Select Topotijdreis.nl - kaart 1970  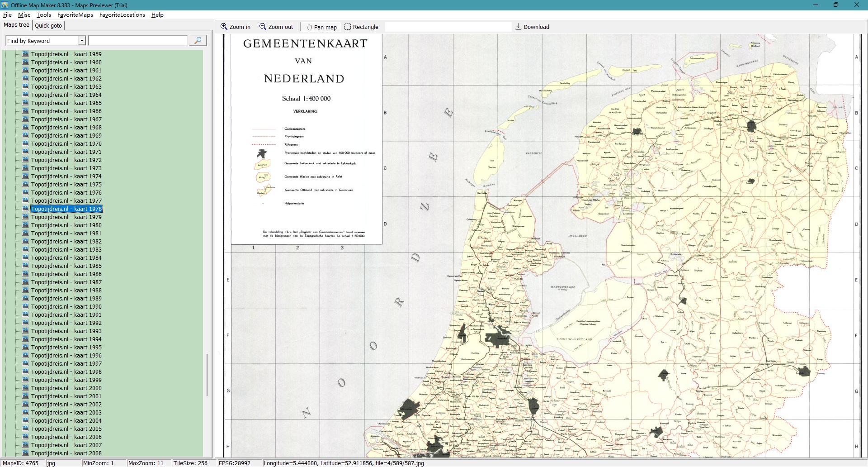[x=66, y=143]
